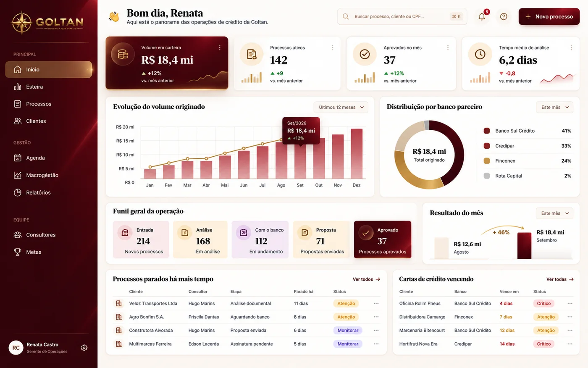Open row actions for Veloz Transportes Ltda
This screenshot has height=368, width=588.
point(376,303)
